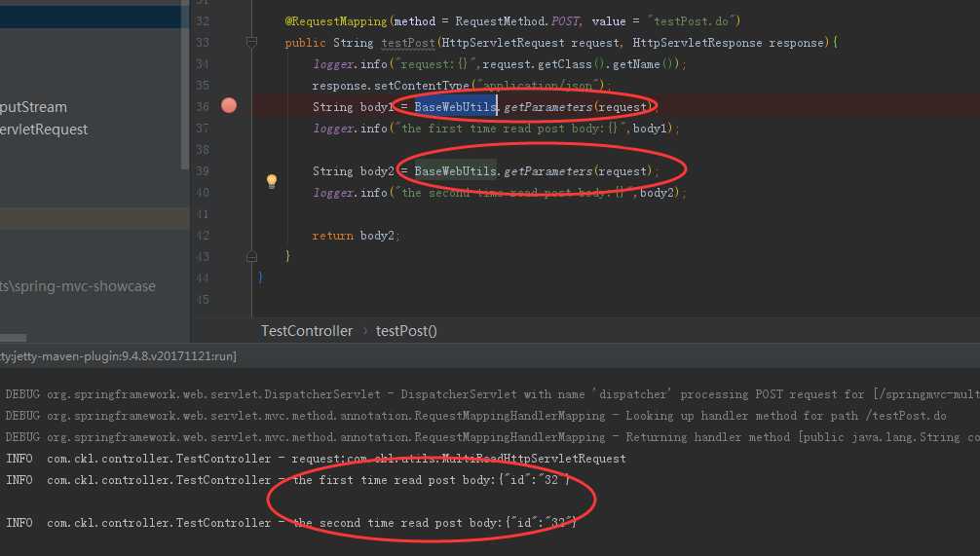The image size is (980, 556).
Task: Click the 'Returning handler method' log line
Action: pyautogui.click(x=493, y=436)
